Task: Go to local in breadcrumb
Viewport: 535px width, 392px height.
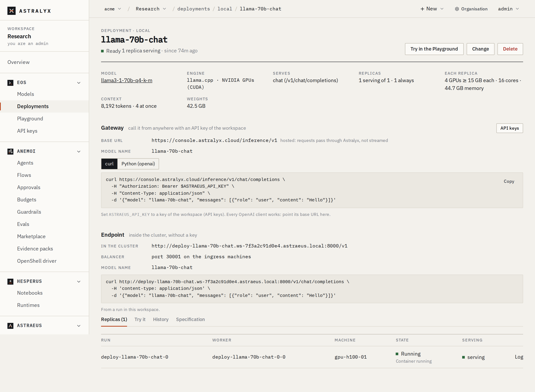Action: coord(225,9)
